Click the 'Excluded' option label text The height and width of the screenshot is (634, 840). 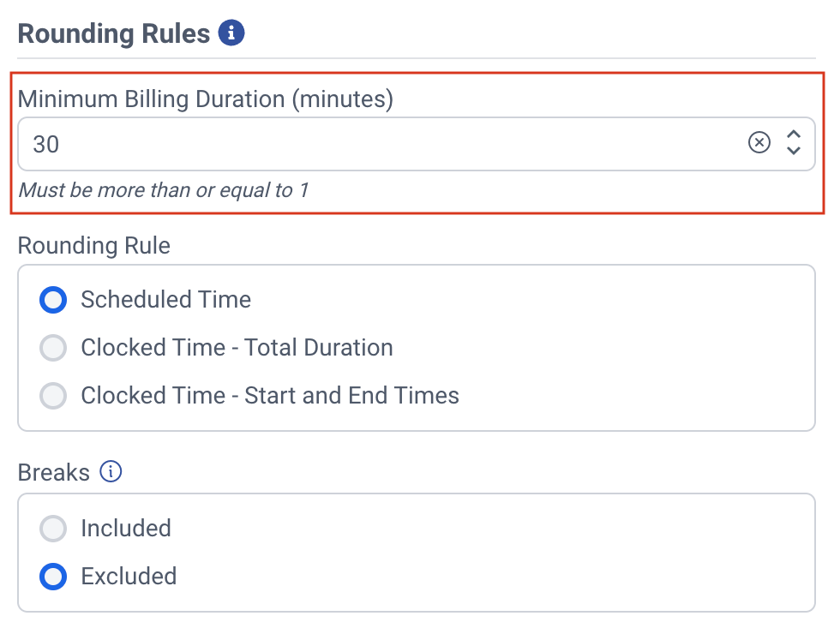pos(129,577)
